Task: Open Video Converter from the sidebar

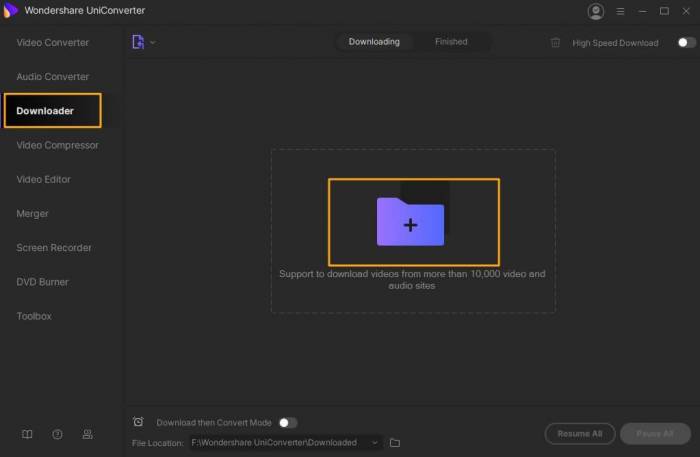Action: tap(52, 42)
